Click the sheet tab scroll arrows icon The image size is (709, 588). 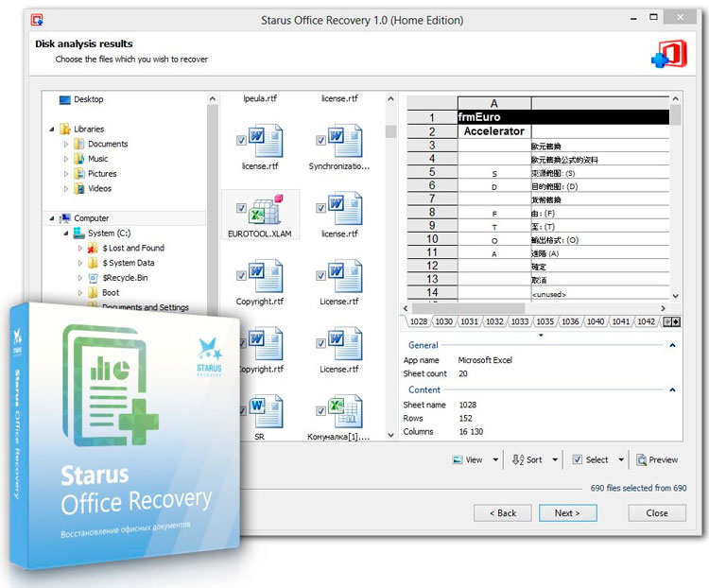(672, 321)
